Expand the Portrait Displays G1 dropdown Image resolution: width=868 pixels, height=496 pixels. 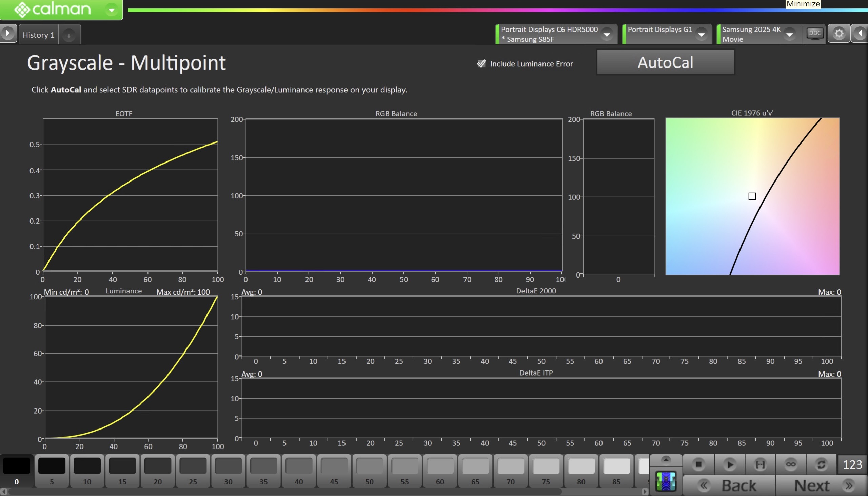701,34
